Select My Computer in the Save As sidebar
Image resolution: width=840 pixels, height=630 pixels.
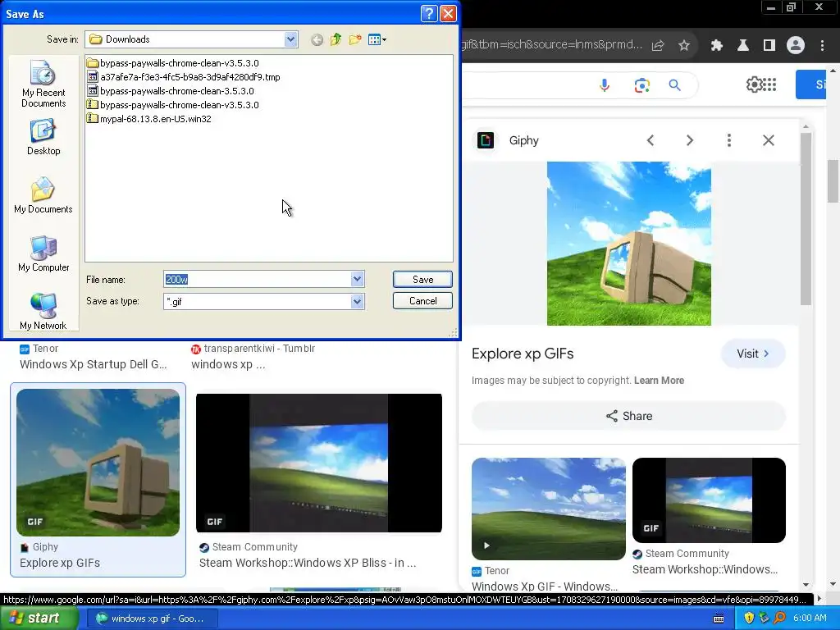point(43,253)
